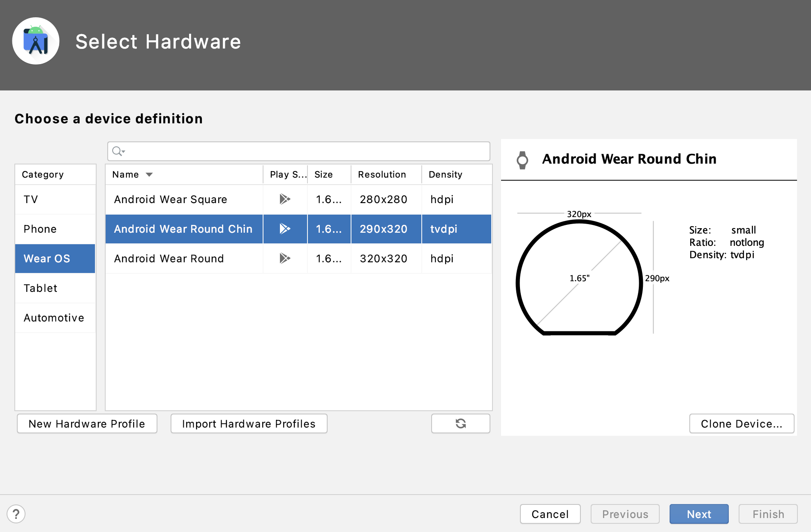The width and height of the screenshot is (811, 532).
Task: Click the search magnifier icon in filter field
Action: pyautogui.click(x=118, y=151)
